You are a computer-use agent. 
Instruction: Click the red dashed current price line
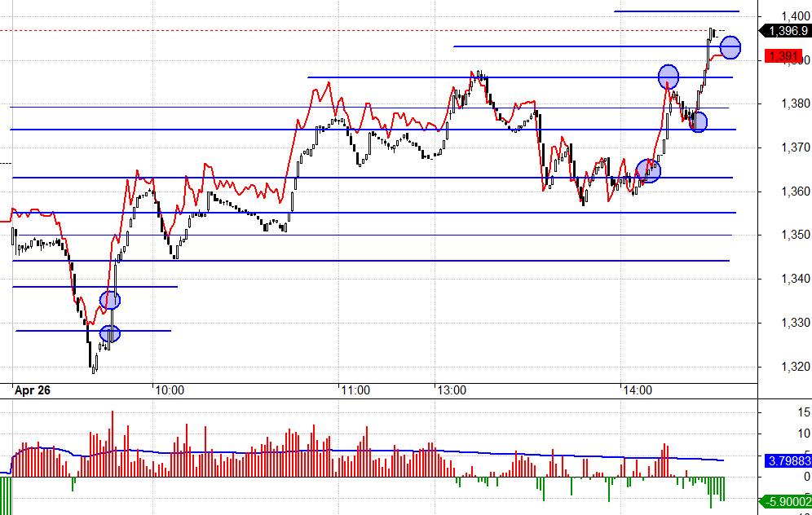coord(378,30)
